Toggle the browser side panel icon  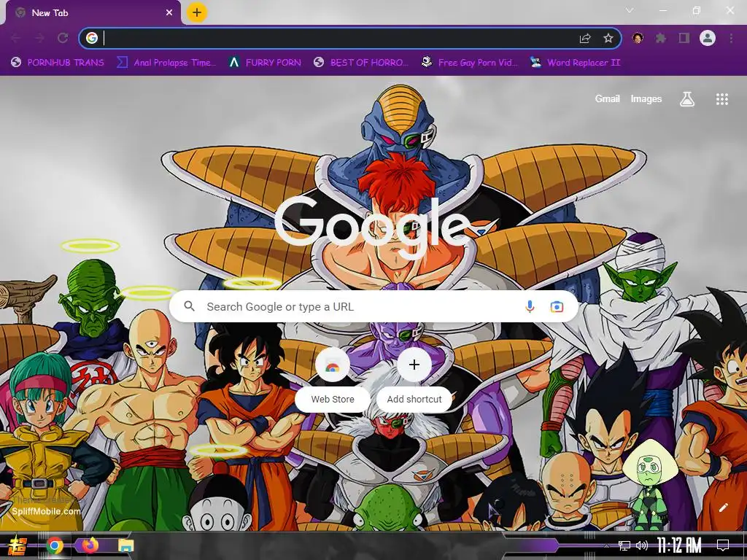pos(684,38)
